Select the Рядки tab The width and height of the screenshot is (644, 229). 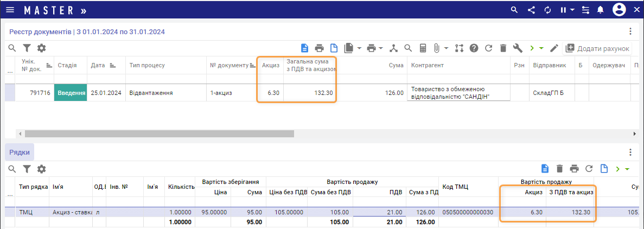point(20,152)
